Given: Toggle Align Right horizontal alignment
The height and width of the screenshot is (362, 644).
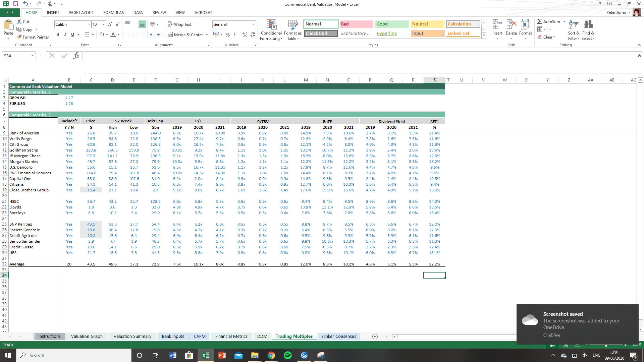Looking at the screenshot, I should (142, 35).
